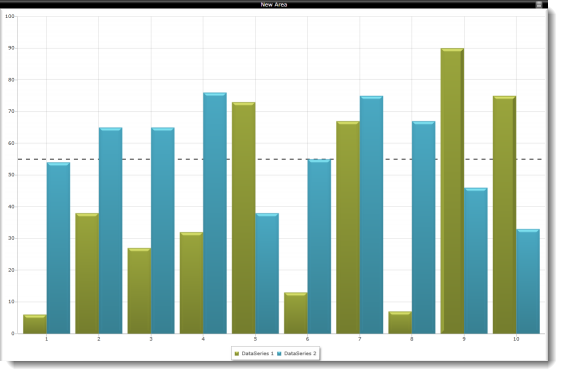563x376 pixels.
Task: Click x-axis label 10
Action: (516, 339)
